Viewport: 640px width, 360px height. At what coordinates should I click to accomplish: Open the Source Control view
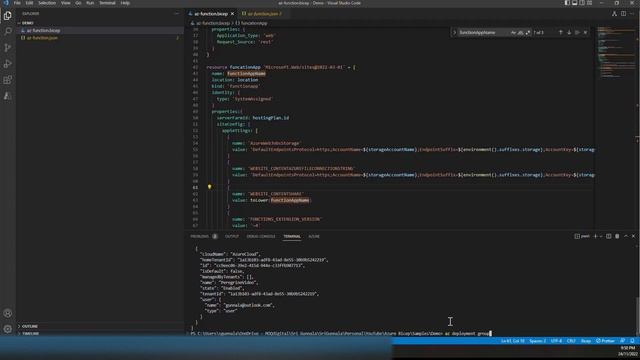point(7,48)
